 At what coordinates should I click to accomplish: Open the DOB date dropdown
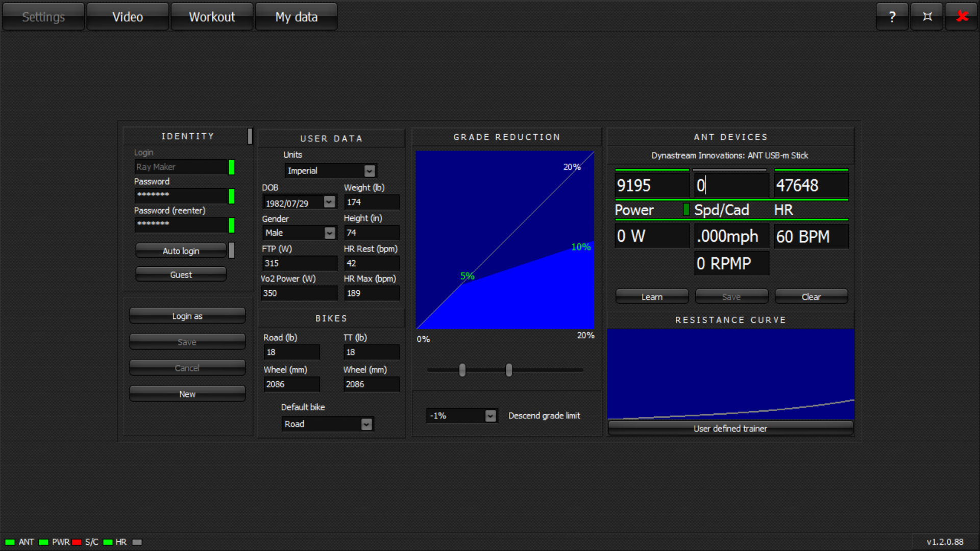[x=299, y=203]
